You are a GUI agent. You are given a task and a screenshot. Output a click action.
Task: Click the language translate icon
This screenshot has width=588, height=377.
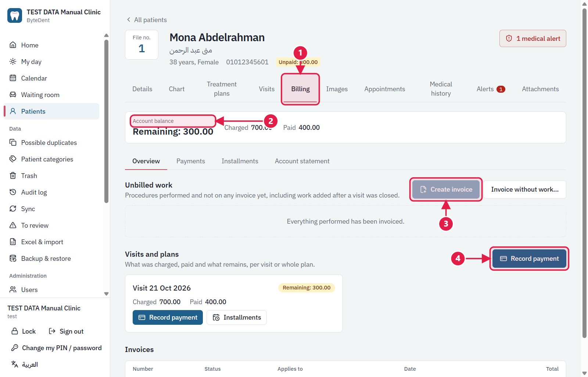pyautogui.click(x=15, y=364)
